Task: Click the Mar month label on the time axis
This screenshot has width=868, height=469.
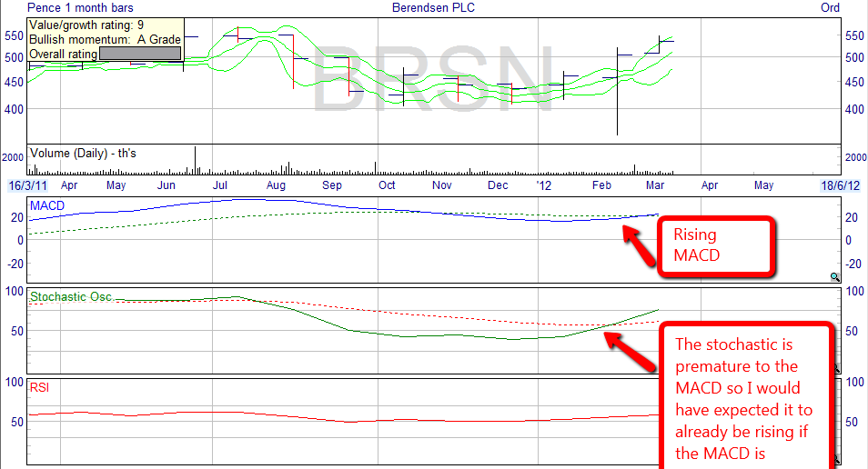Action: click(655, 185)
